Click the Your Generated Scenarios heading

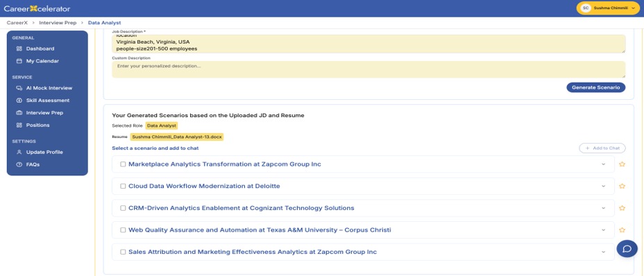(x=207, y=115)
